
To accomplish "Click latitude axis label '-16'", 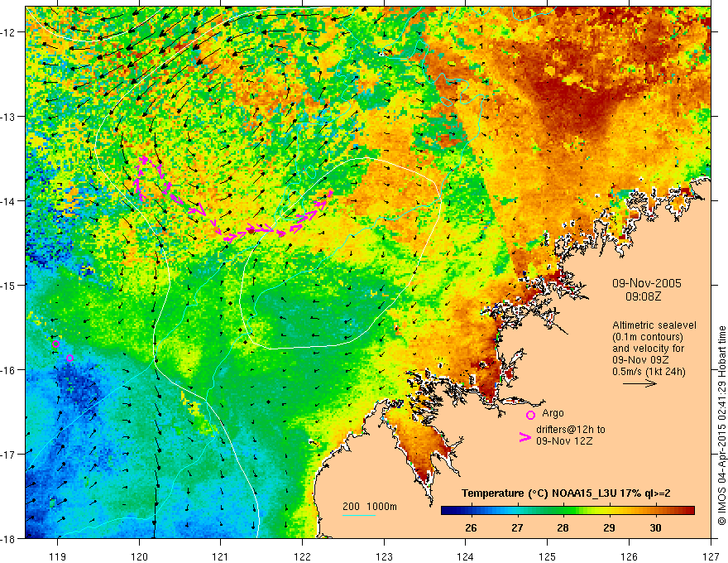I will (x=8, y=370).
